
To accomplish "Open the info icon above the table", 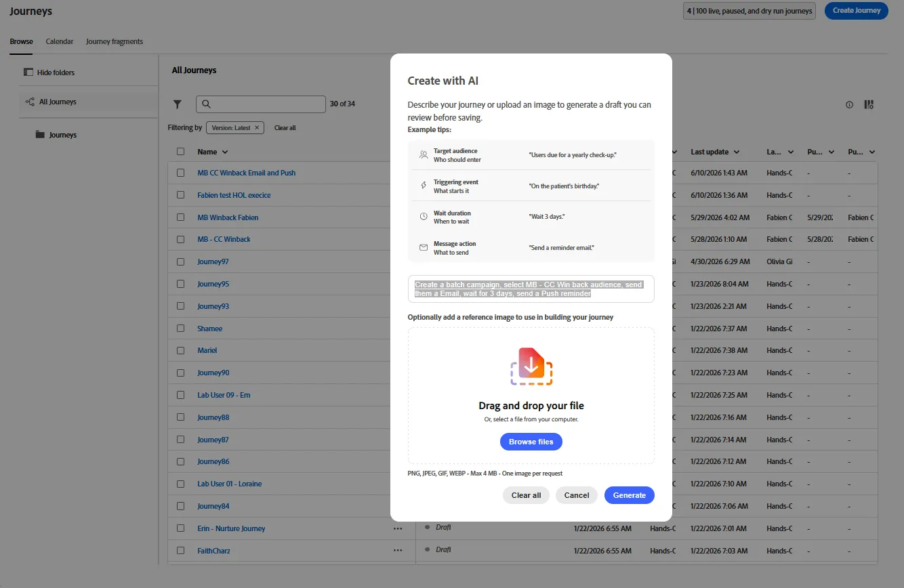I will pyautogui.click(x=849, y=105).
